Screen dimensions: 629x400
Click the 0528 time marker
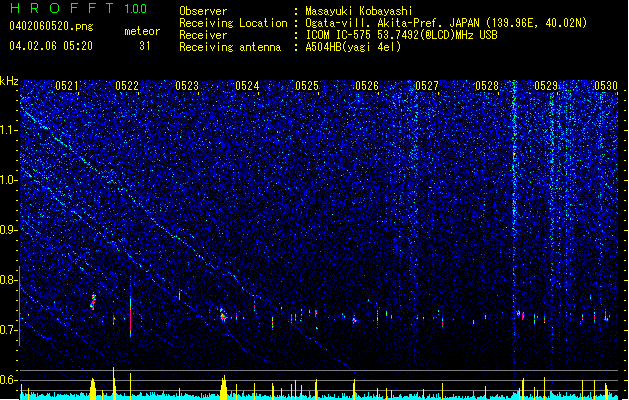pyautogui.click(x=487, y=86)
